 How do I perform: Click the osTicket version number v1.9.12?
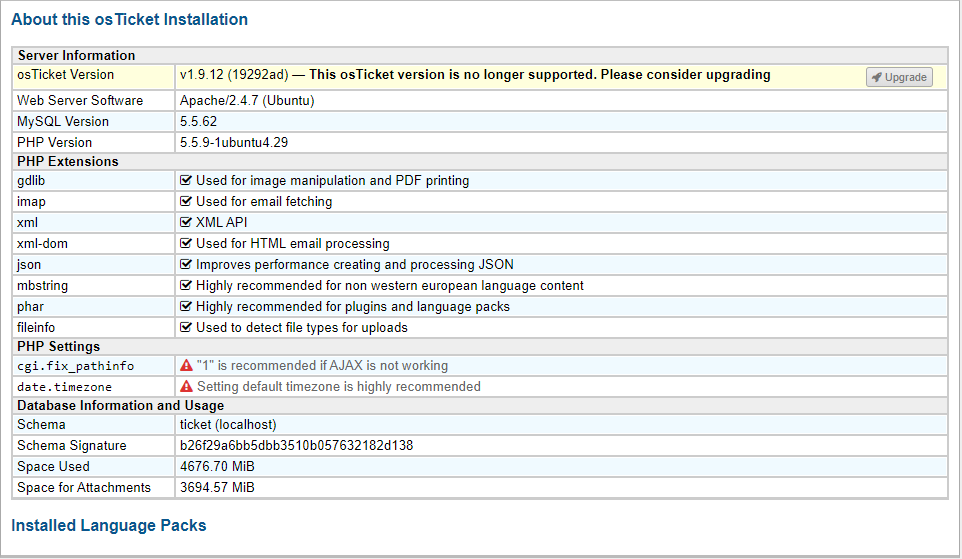202,74
